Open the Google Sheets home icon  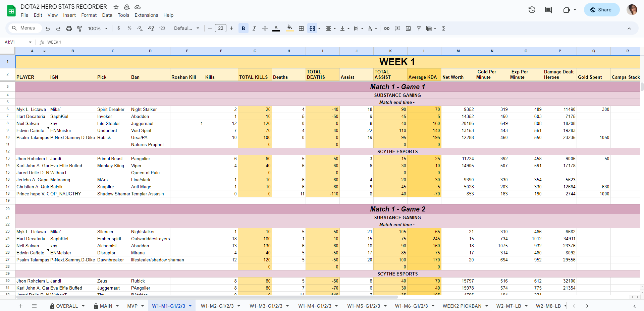[11, 11]
